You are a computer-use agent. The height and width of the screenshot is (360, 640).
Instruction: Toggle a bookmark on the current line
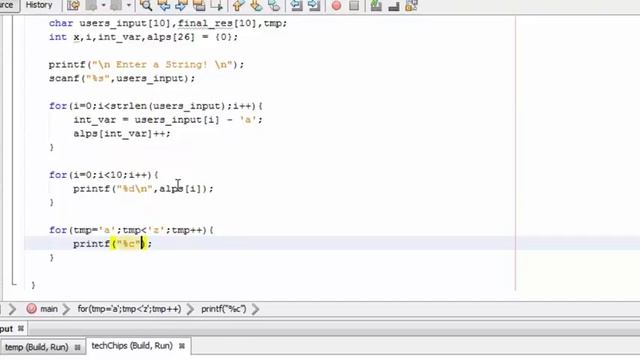point(274,6)
